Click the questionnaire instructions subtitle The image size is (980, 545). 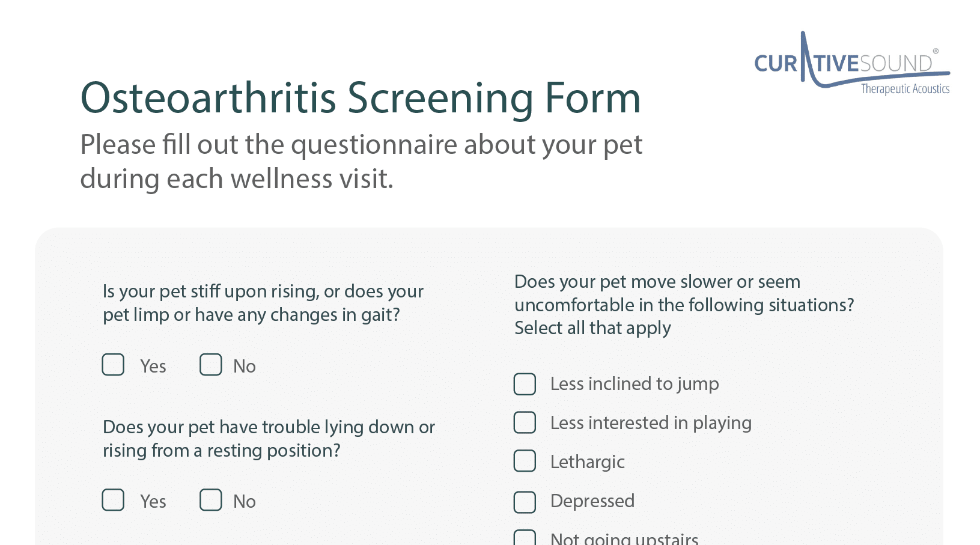(361, 161)
